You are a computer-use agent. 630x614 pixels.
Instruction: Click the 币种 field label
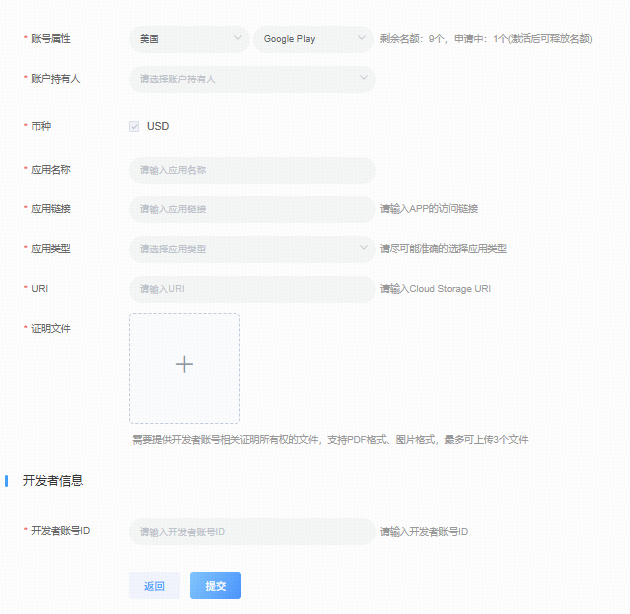tap(43, 126)
